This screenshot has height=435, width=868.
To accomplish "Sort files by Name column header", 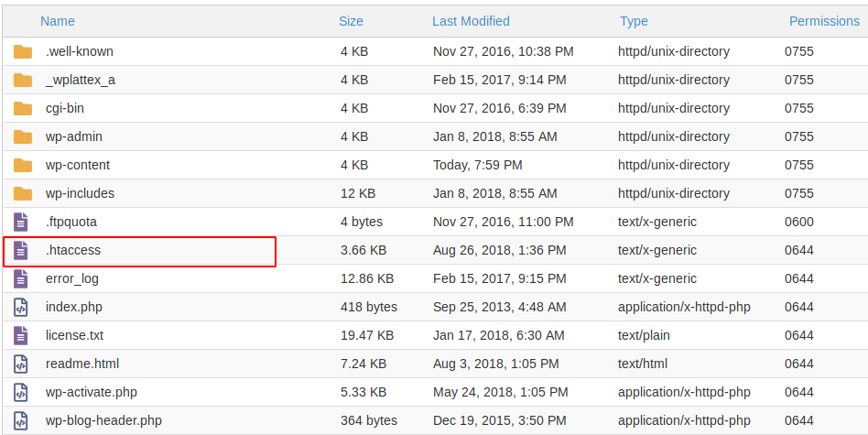I will click(58, 20).
